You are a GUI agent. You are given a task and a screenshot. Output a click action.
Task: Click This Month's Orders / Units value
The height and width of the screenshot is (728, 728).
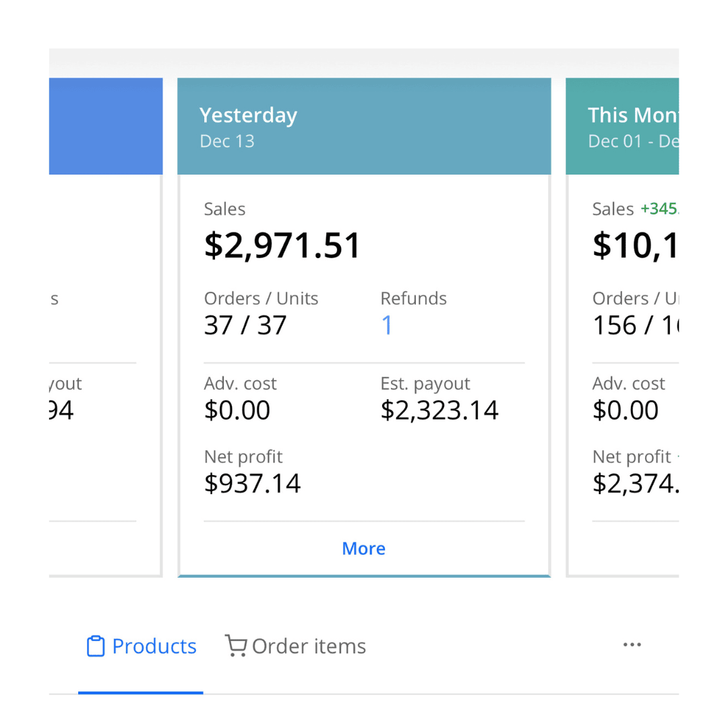pos(635,326)
